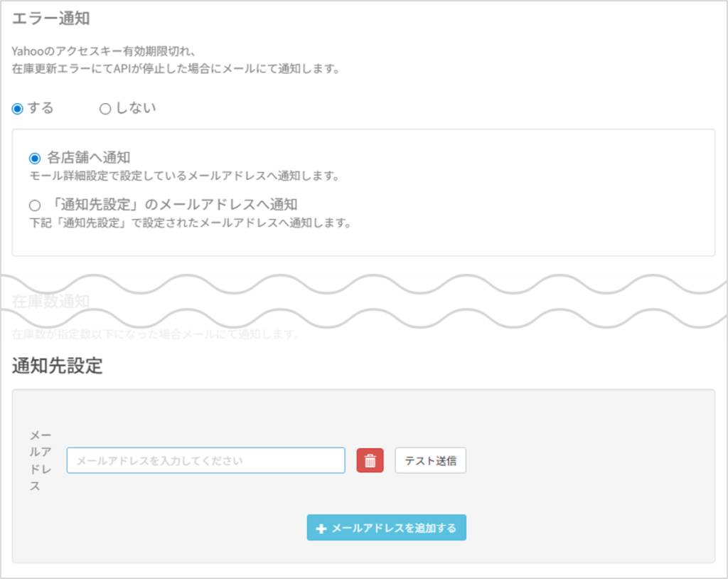Select the "しない" radio option
This screenshot has height=579, width=728.
point(105,109)
